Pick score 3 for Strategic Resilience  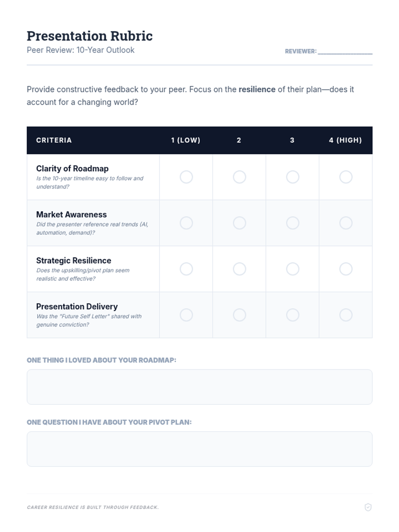pos(293,269)
